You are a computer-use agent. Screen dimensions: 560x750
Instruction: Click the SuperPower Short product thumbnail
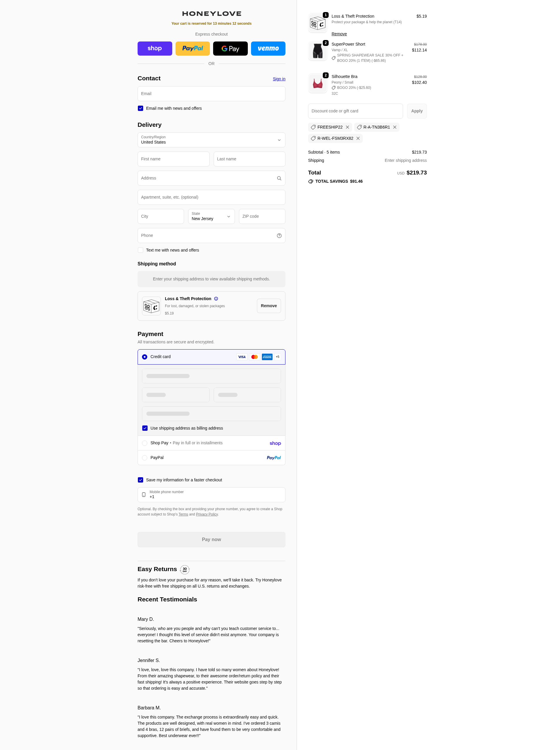[x=317, y=51]
